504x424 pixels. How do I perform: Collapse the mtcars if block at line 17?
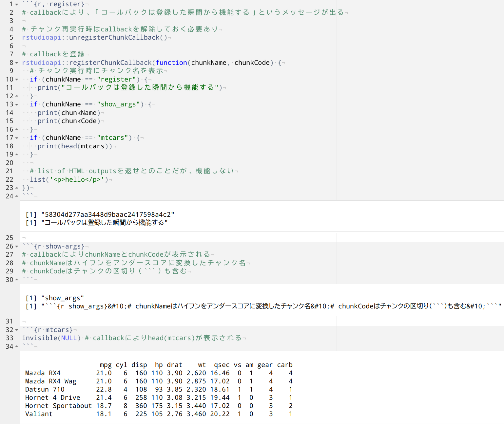[17, 138]
